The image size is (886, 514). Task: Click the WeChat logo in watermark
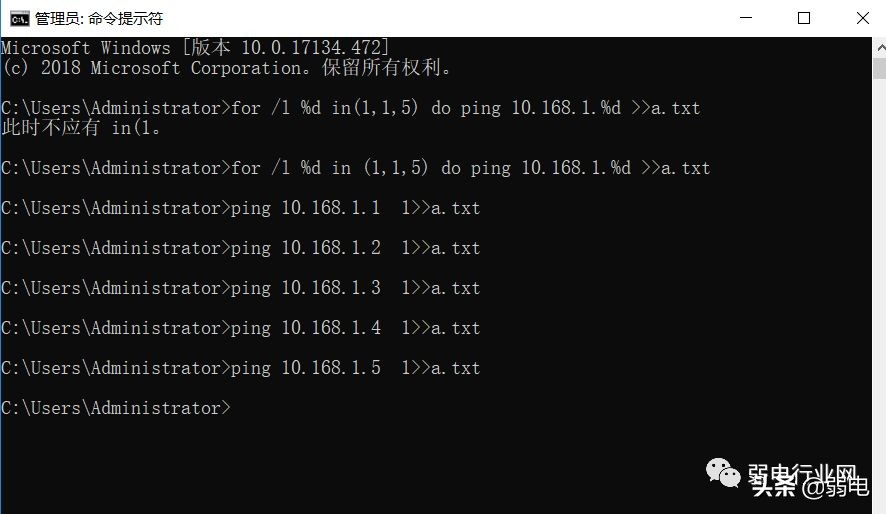click(x=723, y=473)
